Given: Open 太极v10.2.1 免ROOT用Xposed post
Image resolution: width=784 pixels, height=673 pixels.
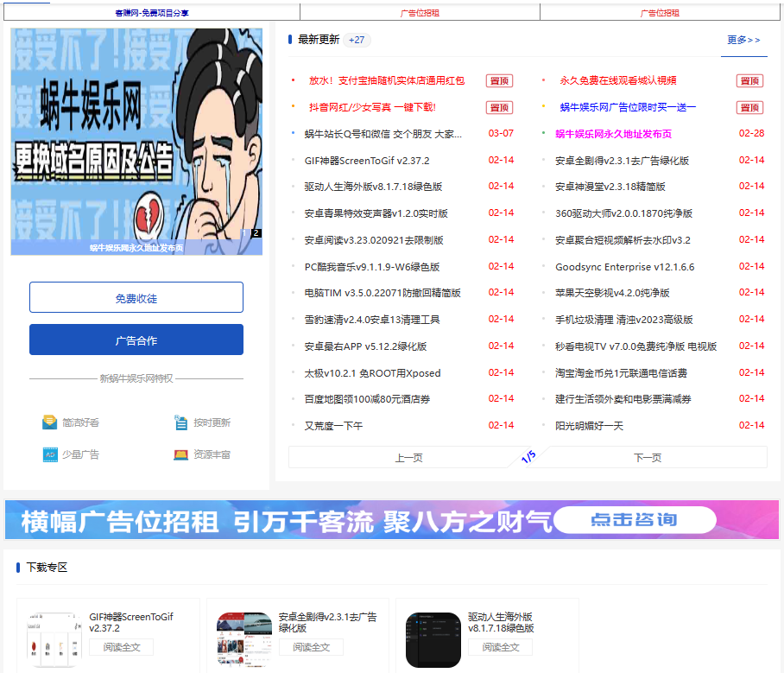Looking at the screenshot, I should [x=372, y=373].
